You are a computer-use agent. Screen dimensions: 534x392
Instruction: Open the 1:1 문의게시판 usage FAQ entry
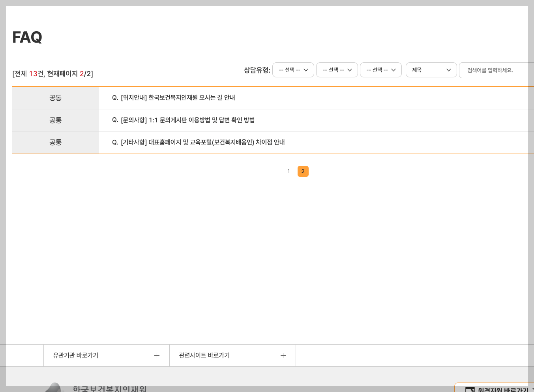coord(187,120)
